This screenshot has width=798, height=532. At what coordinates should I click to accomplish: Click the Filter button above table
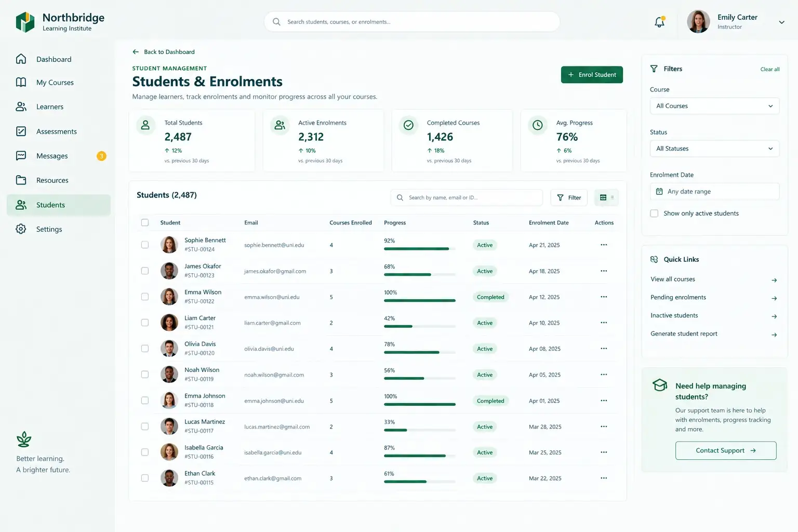(569, 197)
